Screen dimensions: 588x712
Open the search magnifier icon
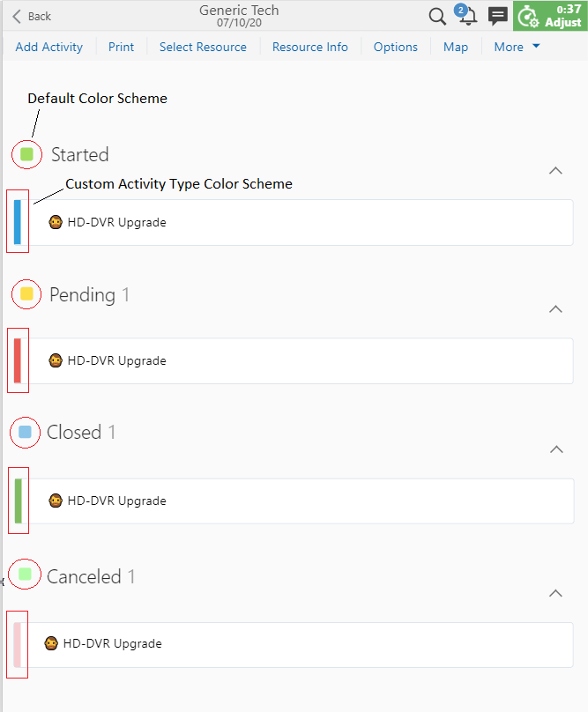(x=437, y=17)
